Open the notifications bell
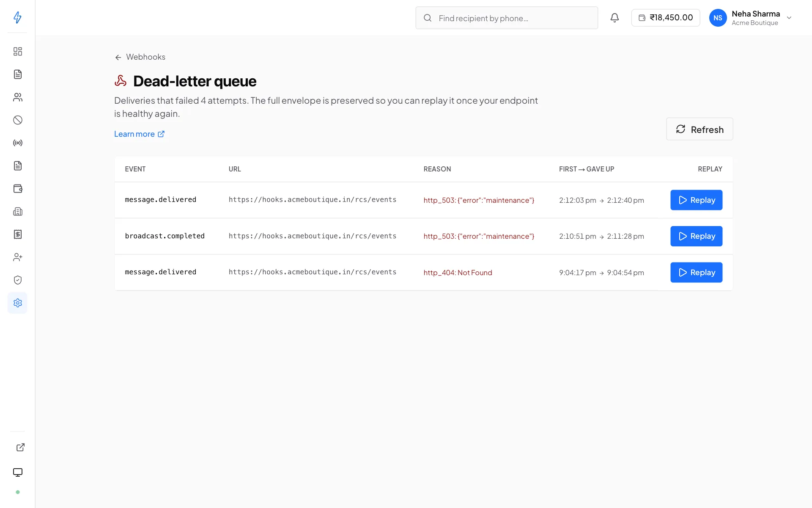Image resolution: width=812 pixels, height=508 pixels. 614,18
